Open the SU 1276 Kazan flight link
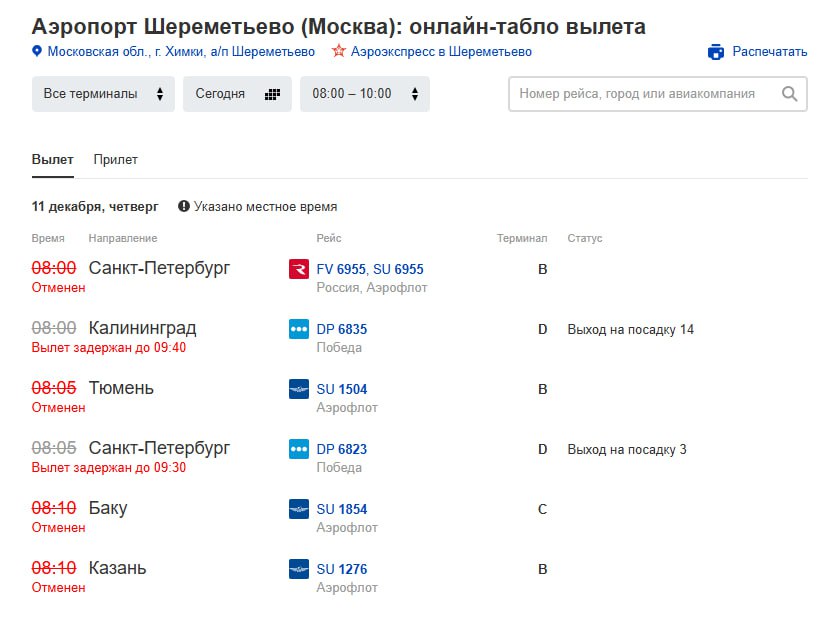The image size is (820, 618). coord(342,569)
